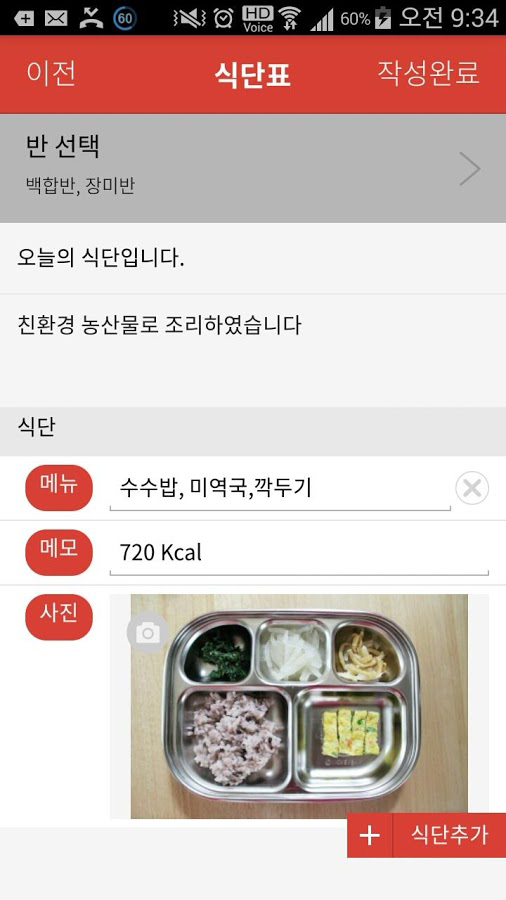Go back with the 이전 button
The image size is (506, 900).
point(51,73)
